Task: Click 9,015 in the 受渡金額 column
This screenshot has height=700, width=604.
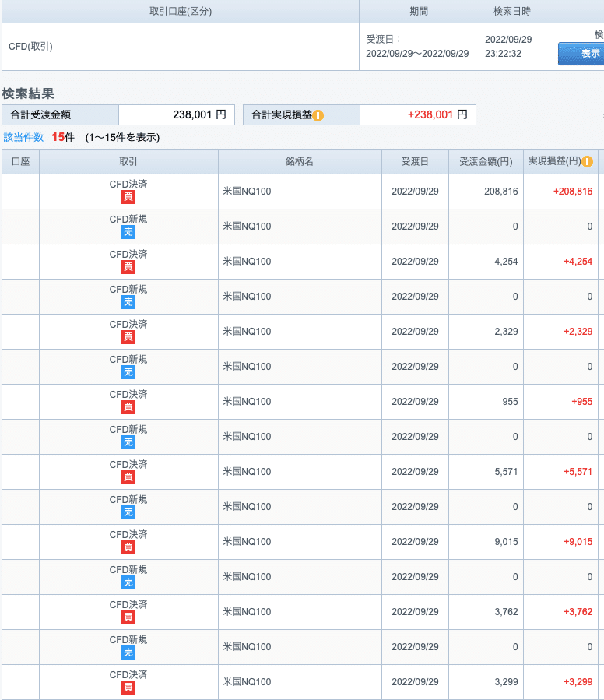Action: tap(506, 542)
